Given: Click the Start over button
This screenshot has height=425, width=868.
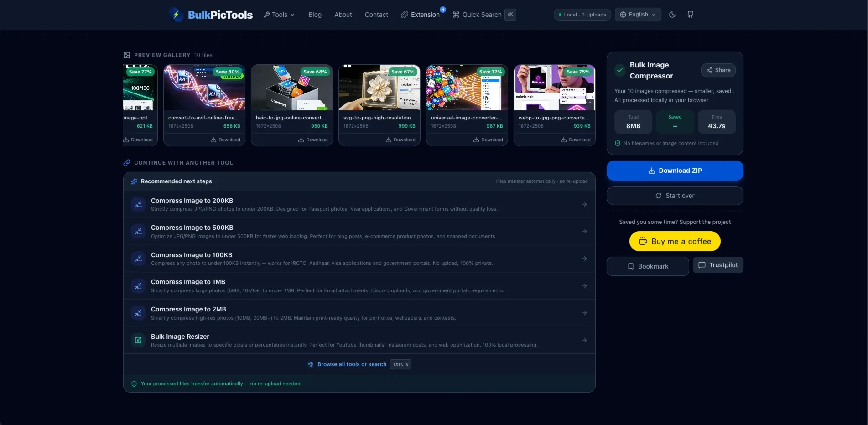Looking at the screenshot, I should (675, 196).
